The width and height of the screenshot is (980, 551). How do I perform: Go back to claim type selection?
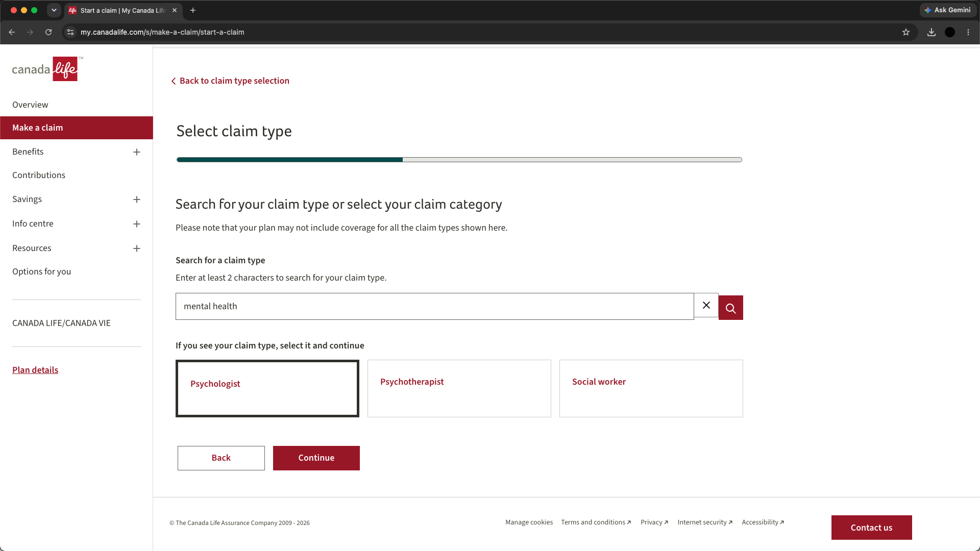(x=230, y=81)
